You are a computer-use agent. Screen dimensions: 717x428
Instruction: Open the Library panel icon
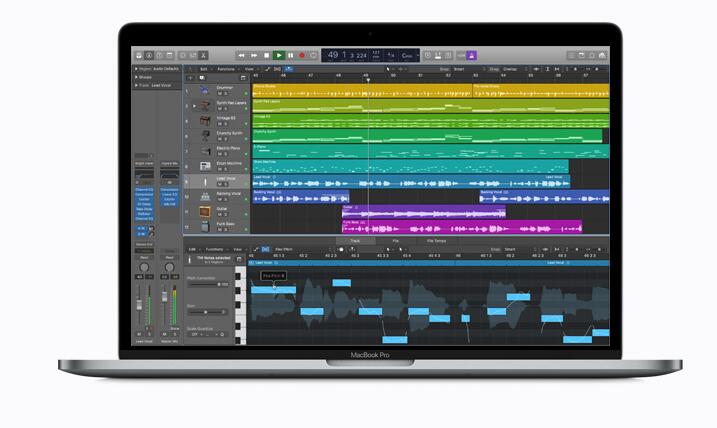click(139, 55)
